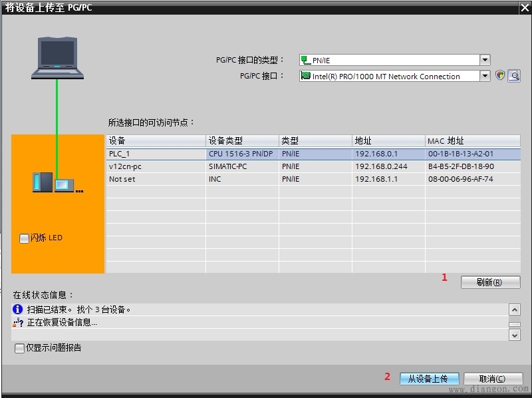Click the 从设备上传 button
The height and width of the screenshot is (398, 532).
coord(429,379)
